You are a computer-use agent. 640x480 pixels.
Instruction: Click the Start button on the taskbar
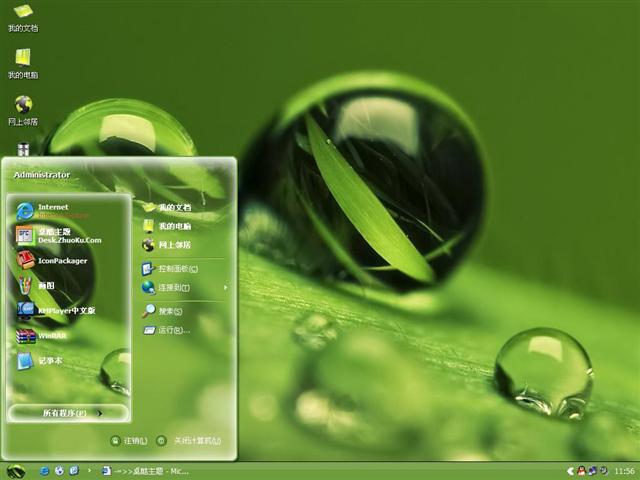tap(16, 471)
